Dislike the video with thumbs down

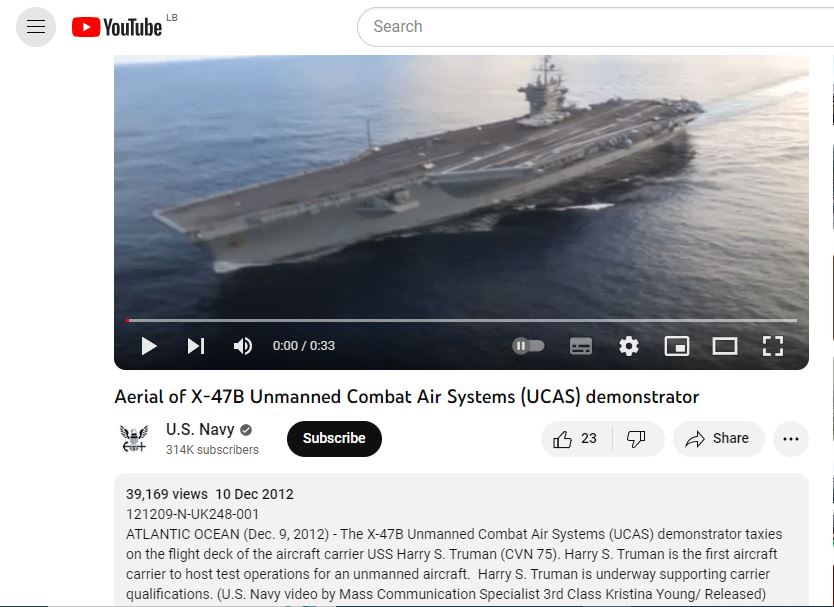point(637,439)
